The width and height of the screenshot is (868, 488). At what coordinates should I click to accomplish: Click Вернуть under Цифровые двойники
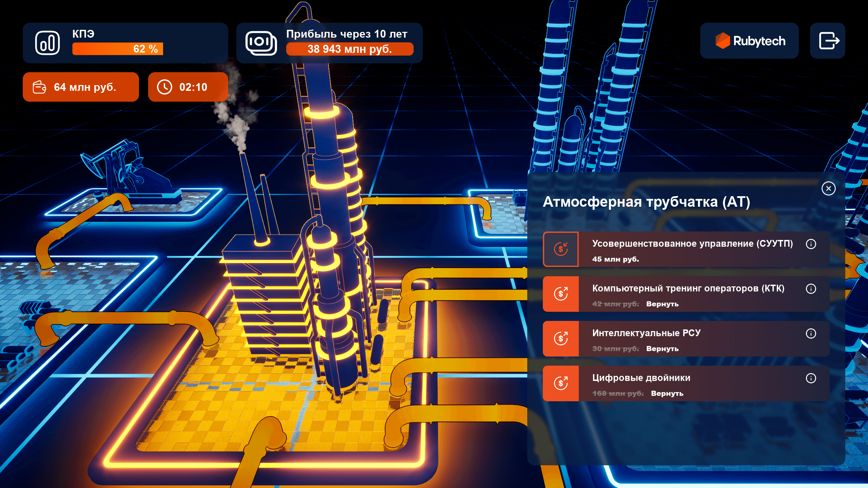(667, 393)
